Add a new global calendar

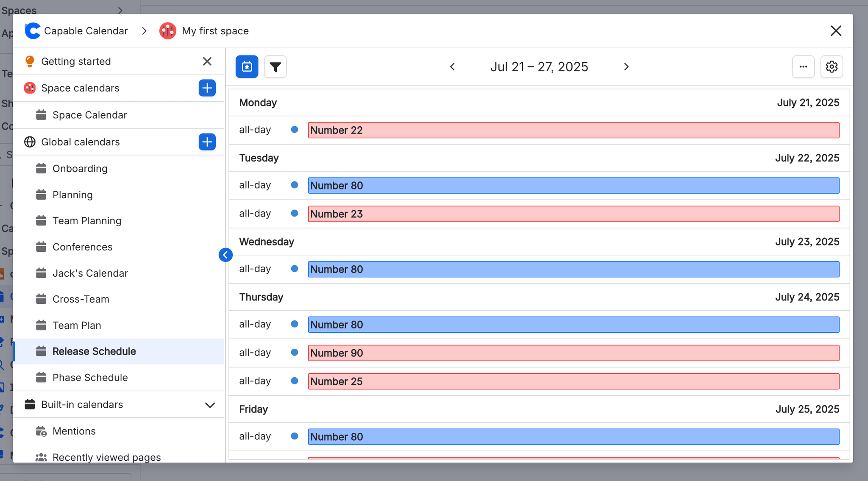pos(207,142)
